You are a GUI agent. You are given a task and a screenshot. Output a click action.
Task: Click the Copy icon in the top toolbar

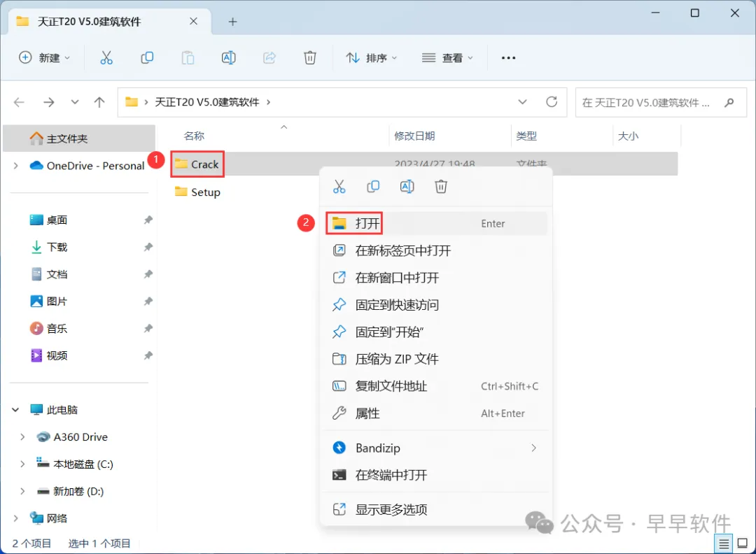[147, 58]
